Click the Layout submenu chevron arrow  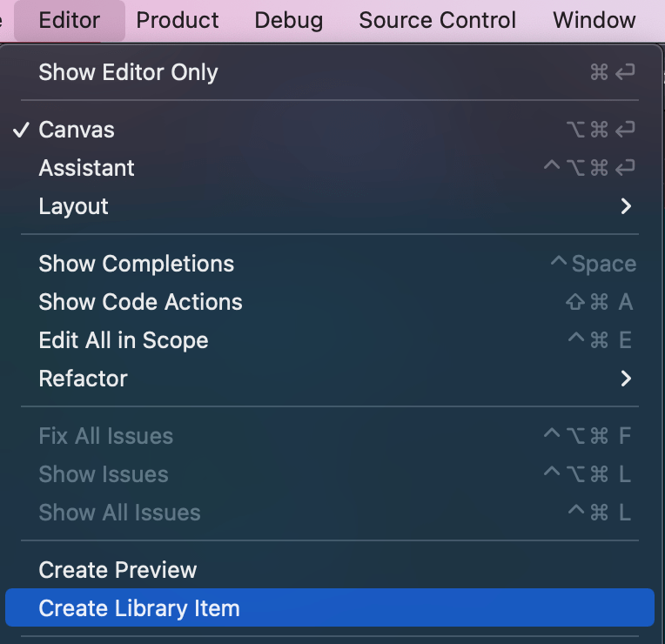626,206
